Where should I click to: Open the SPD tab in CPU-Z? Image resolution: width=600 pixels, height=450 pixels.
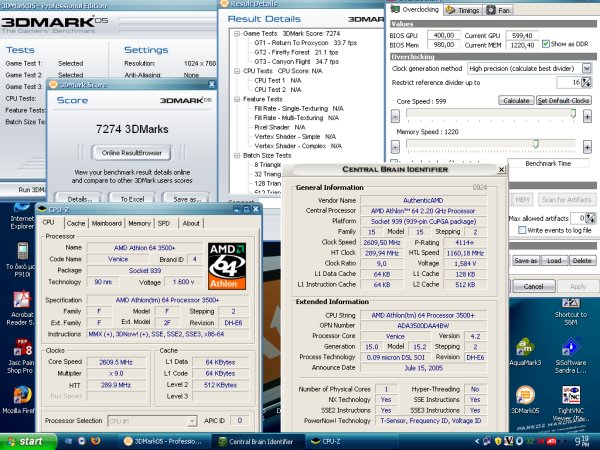tap(164, 223)
